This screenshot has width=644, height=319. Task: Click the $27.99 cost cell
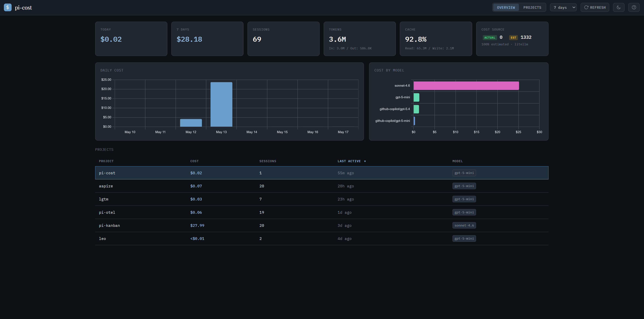(x=197, y=225)
